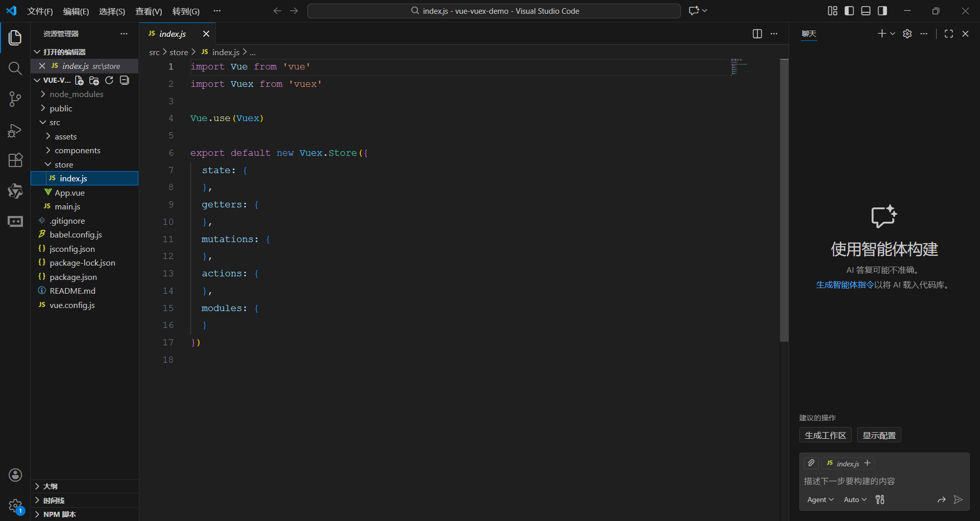Click the 生成智能体指令 link
The height and width of the screenshot is (521, 980).
[845, 285]
